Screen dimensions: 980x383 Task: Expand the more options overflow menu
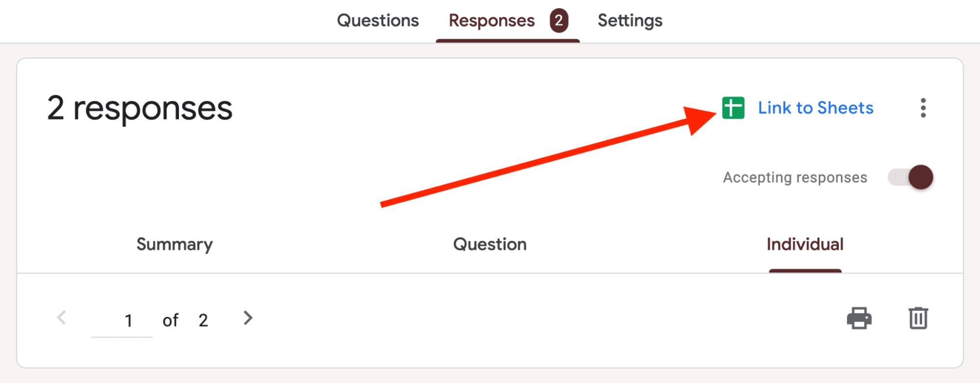coord(923,108)
